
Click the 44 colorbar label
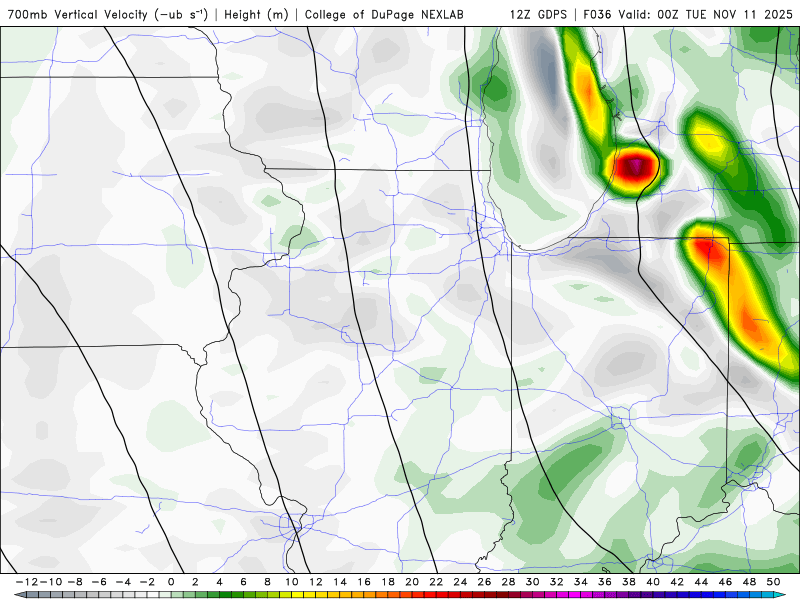pyautogui.click(x=701, y=582)
